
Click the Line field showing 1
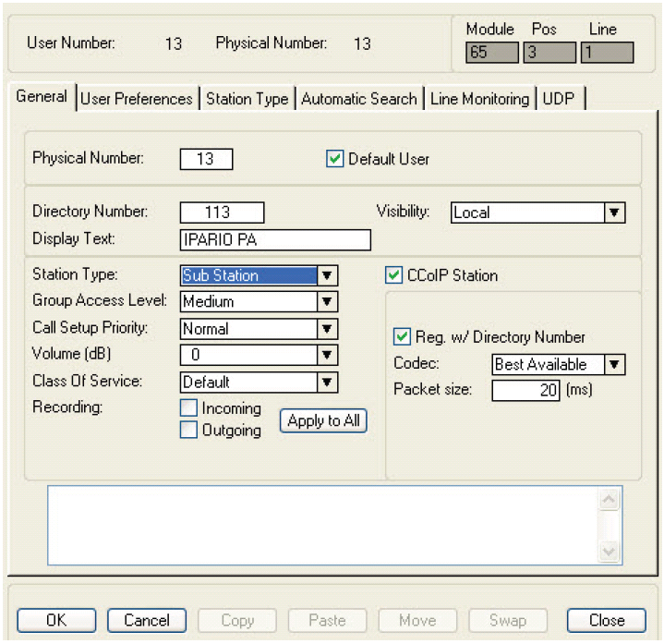(608, 53)
